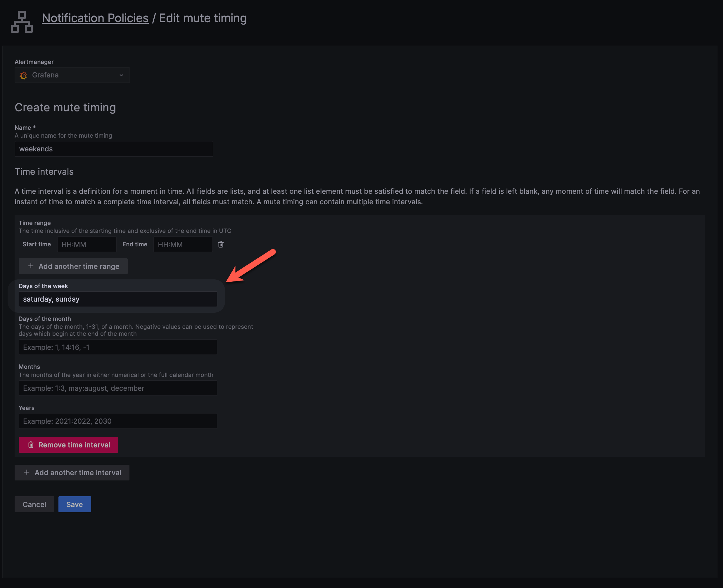Delete the time range using the trash icon

coord(220,244)
